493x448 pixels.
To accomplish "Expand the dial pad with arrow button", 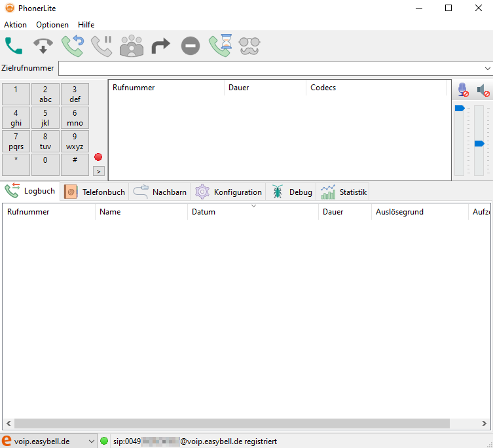I will (98, 171).
